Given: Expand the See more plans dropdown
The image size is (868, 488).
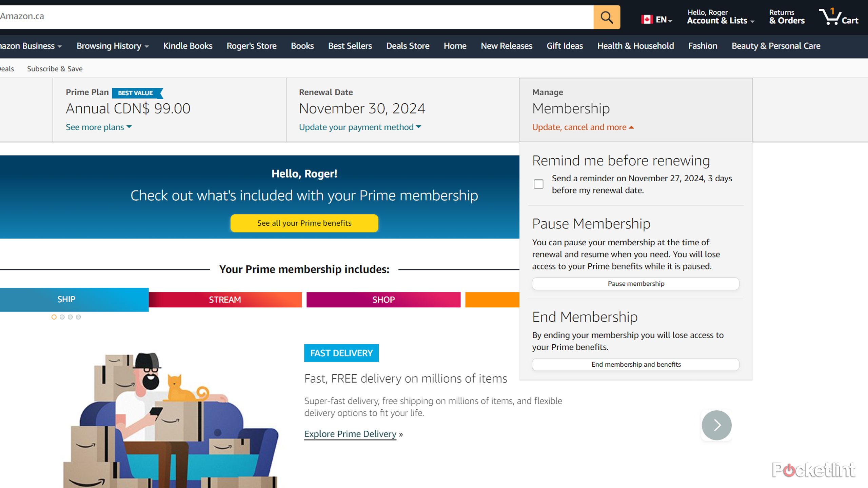Looking at the screenshot, I should tap(98, 127).
